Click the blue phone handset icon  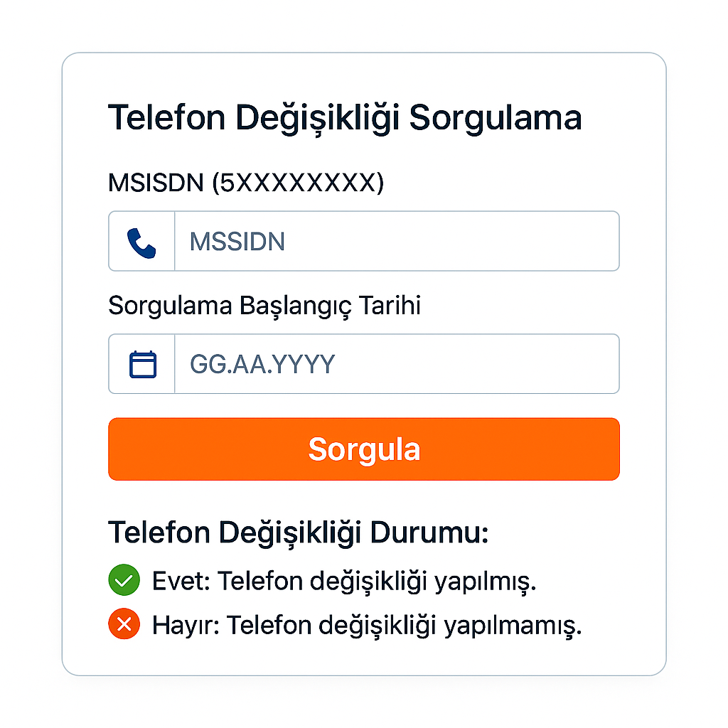click(x=141, y=243)
